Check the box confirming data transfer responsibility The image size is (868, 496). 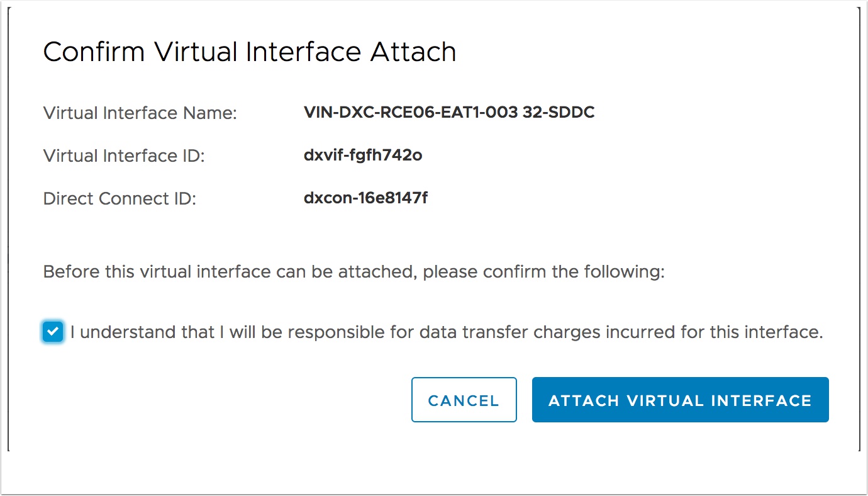[52, 331]
